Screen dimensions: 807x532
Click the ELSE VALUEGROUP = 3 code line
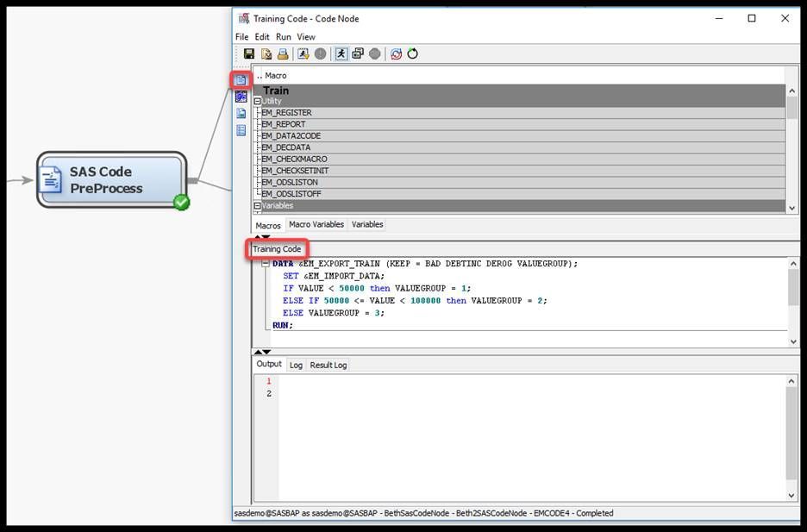point(334,313)
